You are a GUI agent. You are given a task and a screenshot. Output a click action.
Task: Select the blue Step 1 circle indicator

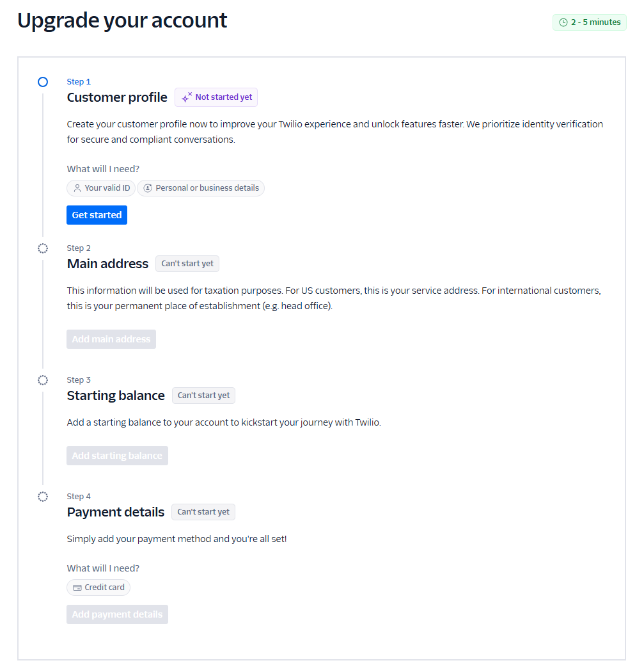42,82
